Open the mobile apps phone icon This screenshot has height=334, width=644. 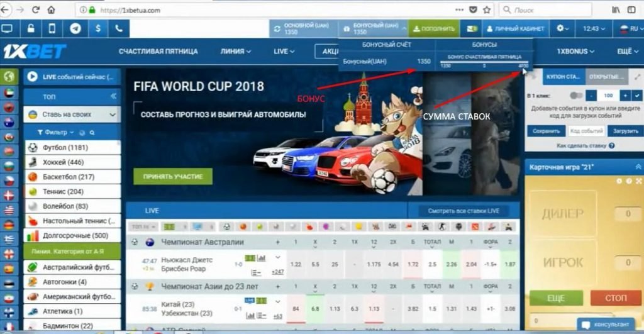pos(52,28)
